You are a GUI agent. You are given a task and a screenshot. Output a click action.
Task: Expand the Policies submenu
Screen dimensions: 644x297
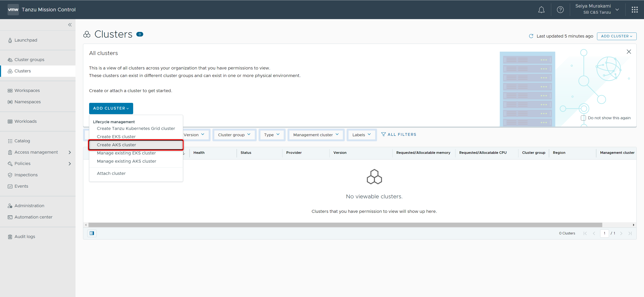(70, 164)
